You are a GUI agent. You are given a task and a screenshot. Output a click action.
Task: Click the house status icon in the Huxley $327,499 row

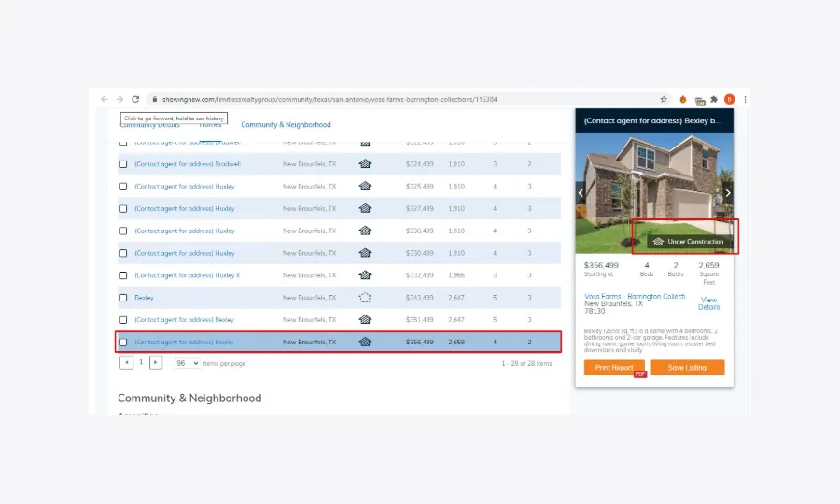pyautogui.click(x=365, y=208)
